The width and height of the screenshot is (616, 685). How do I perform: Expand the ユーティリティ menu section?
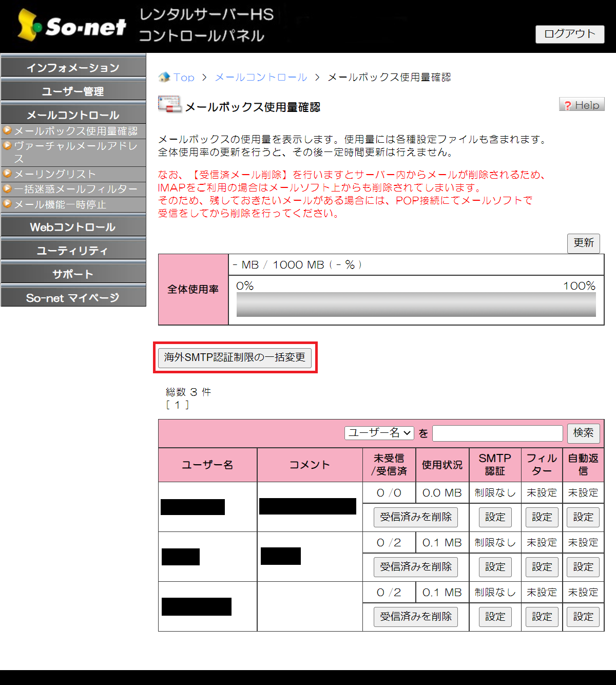(73, 251)
